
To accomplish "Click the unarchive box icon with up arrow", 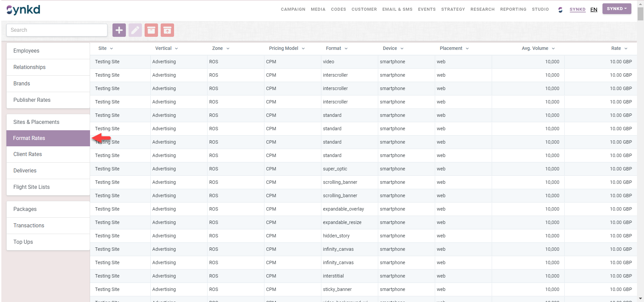I will click(167, 30).
